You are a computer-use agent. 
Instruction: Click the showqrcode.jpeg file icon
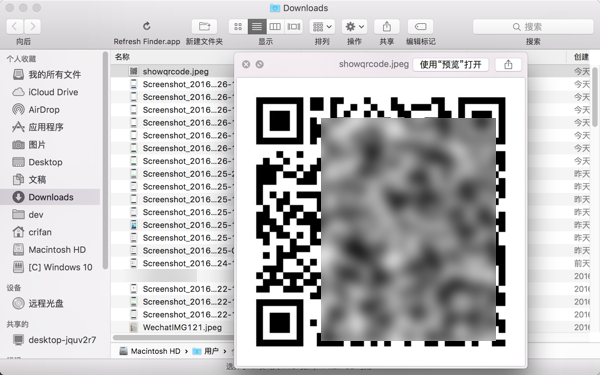tap(134, 72)
